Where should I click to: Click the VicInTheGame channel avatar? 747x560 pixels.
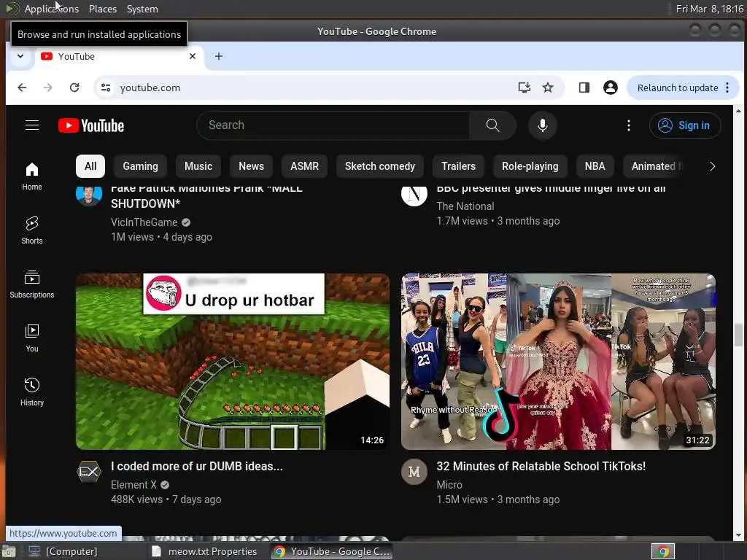89,195
